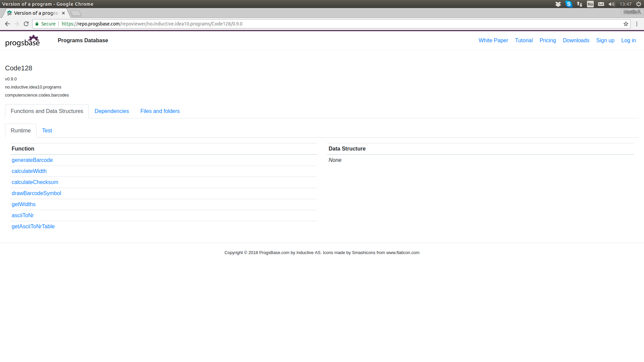The height and width of the screenshot is (362, 644).
Task: Open the asciiToNr function
Action: 22,215
